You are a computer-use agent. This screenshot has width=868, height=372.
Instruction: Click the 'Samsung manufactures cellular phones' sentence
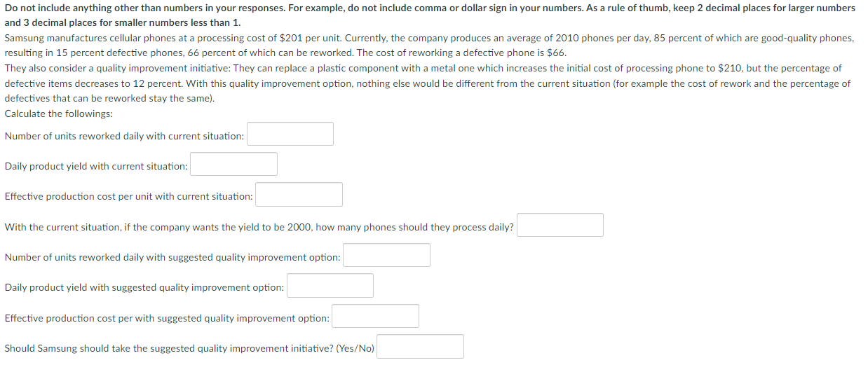point(429,46)
